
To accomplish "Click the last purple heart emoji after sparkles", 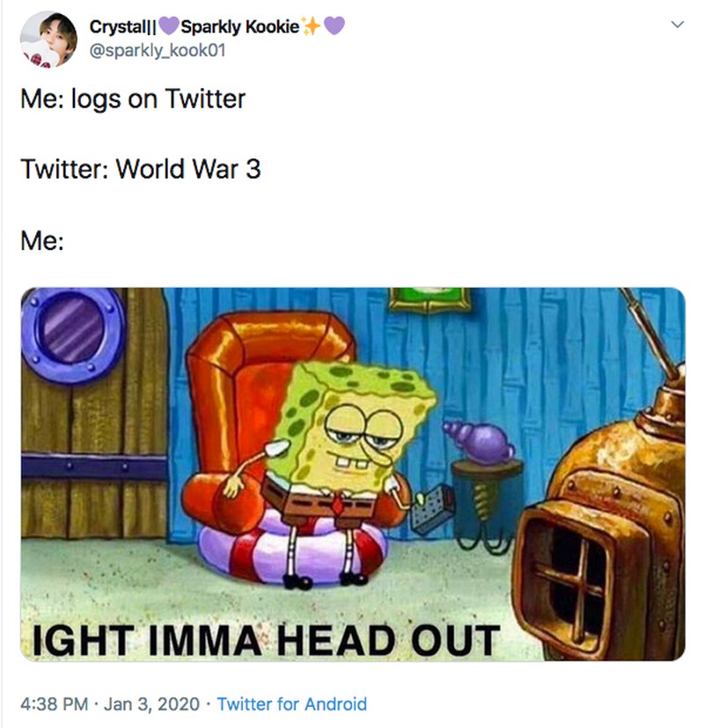I will (334, 26).
